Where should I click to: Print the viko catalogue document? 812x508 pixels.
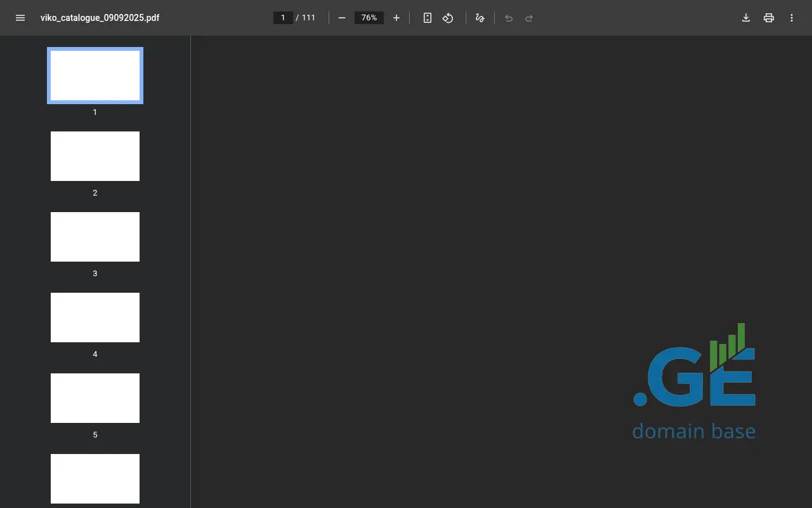point(769,18)
